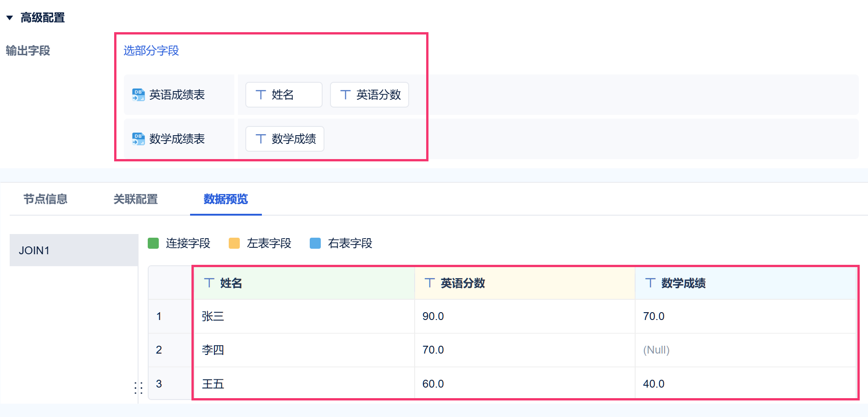Click the type icon in 英语分数 column header

click(429, 283)
